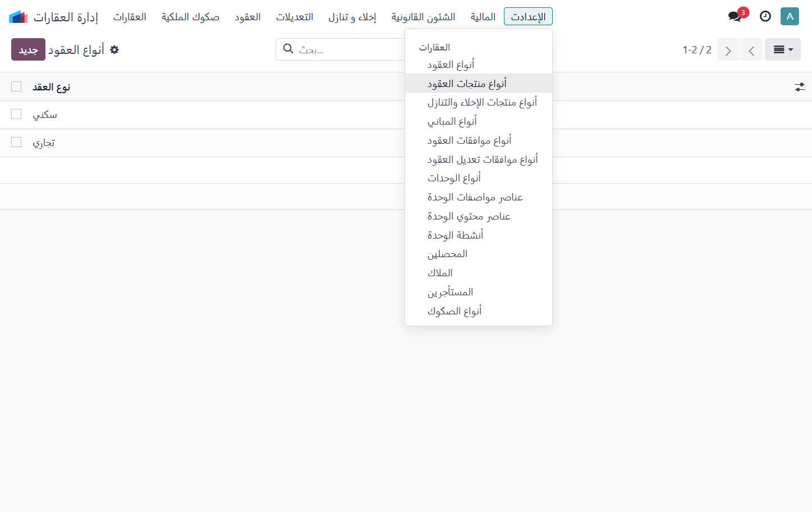
Task: Open the الشئون القانونية menu
Action: [424, 16]
